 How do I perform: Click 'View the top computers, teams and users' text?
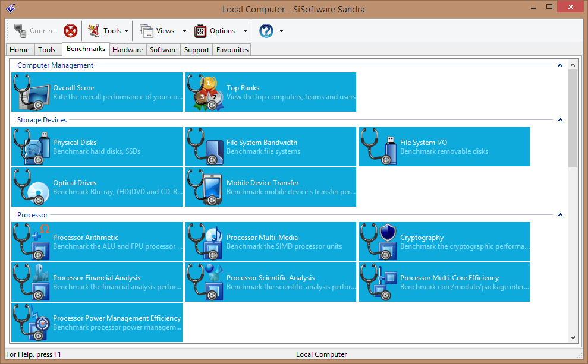pyautogui.click(x=291, y=97)
